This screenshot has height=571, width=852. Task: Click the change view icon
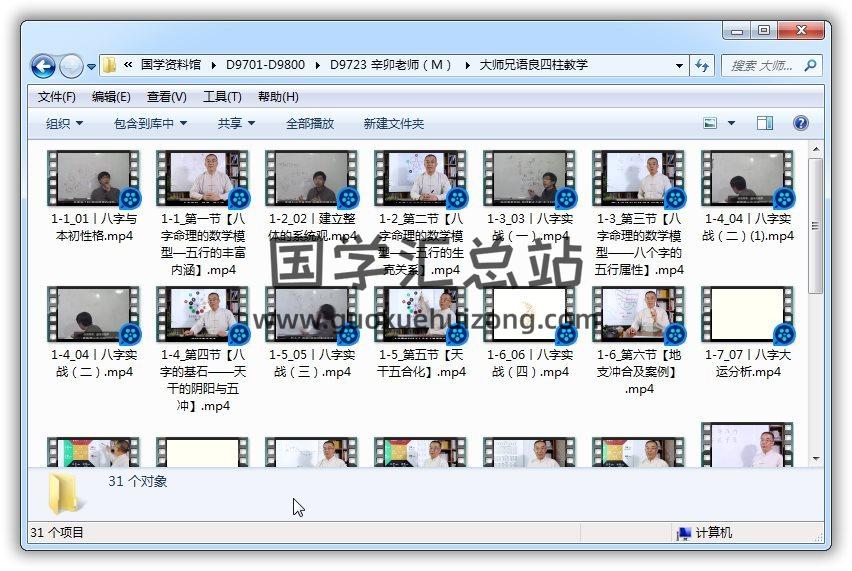[710, 123]
